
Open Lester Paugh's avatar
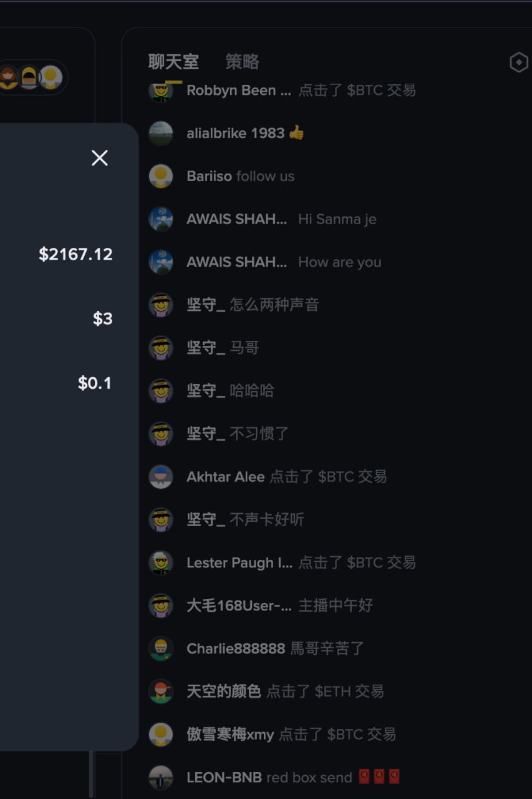(x=161, y=562)
